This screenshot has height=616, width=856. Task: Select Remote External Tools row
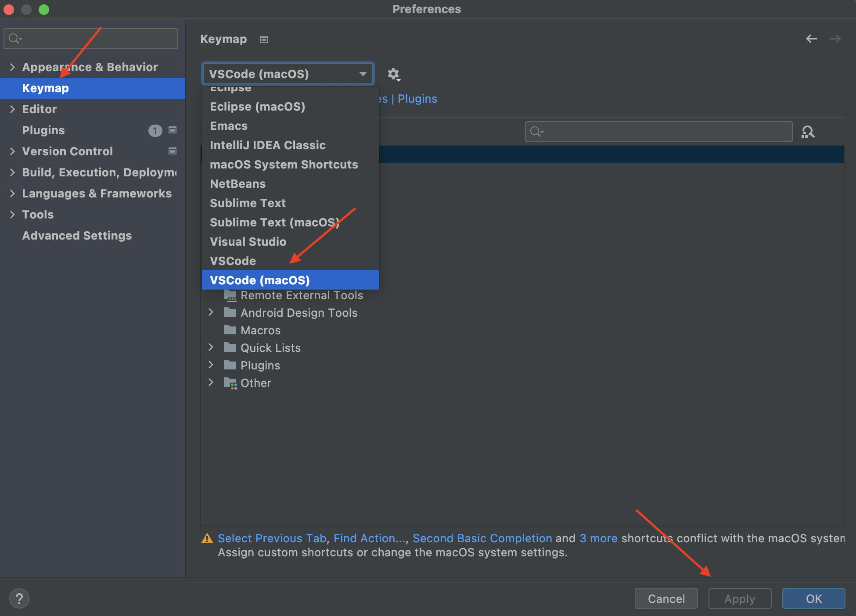click(522, 295)
